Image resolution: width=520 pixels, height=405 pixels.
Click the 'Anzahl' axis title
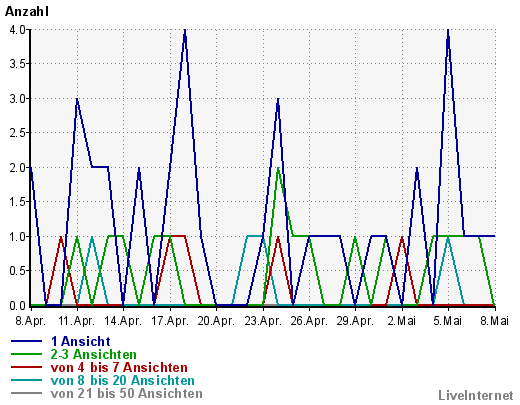(x=27, y=12)
